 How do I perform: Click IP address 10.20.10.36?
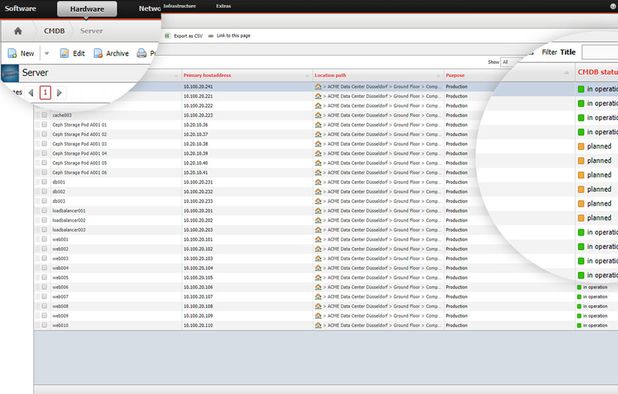click(x=196, y=125)
